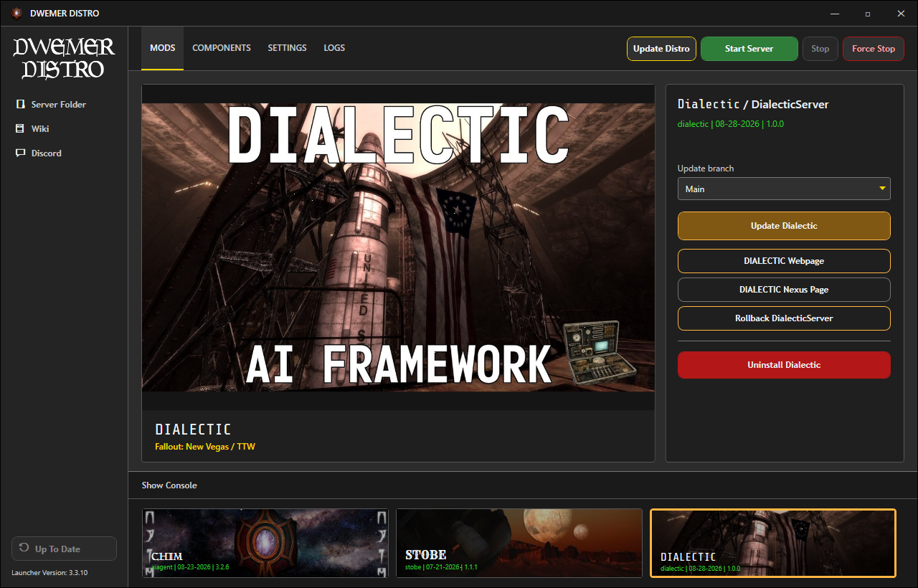This screenshot has width=918, height=588.
Task: Minimize the Dwemer Distro window
Action: tap(835, 13)
